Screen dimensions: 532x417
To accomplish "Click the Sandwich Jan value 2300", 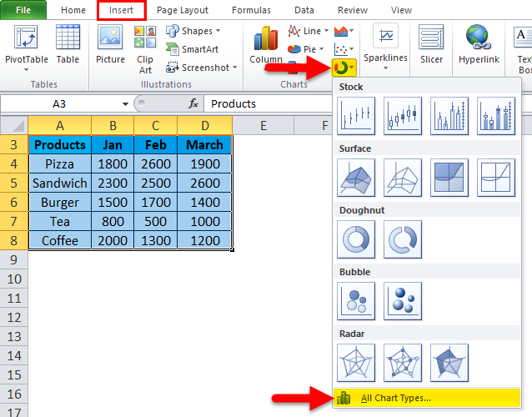I will pos(113,183).
